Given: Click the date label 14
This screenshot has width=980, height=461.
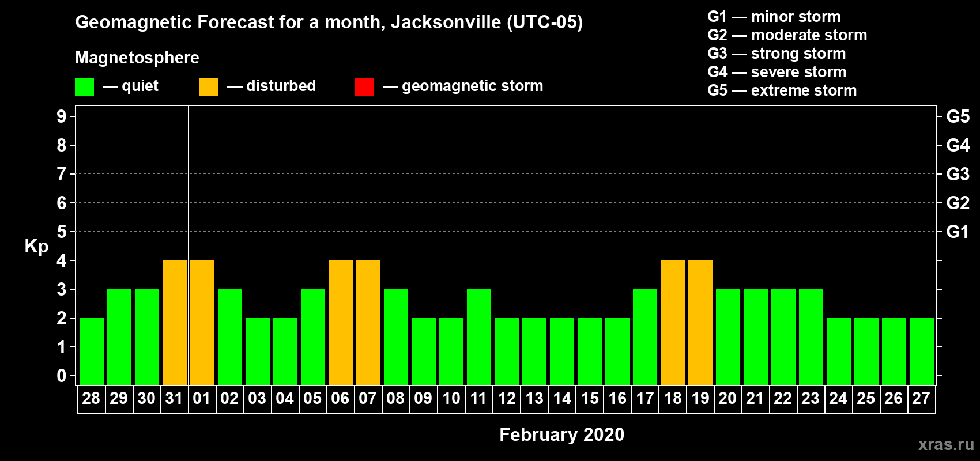Looking at the screenshot, I should (x=562, y=398).
